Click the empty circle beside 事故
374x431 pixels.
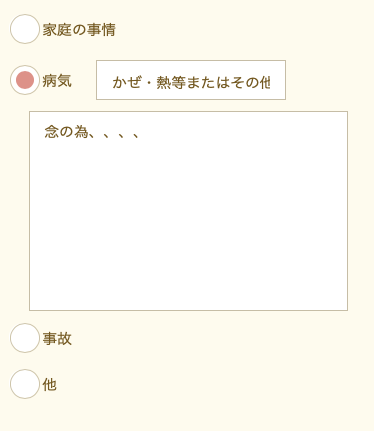25,338
